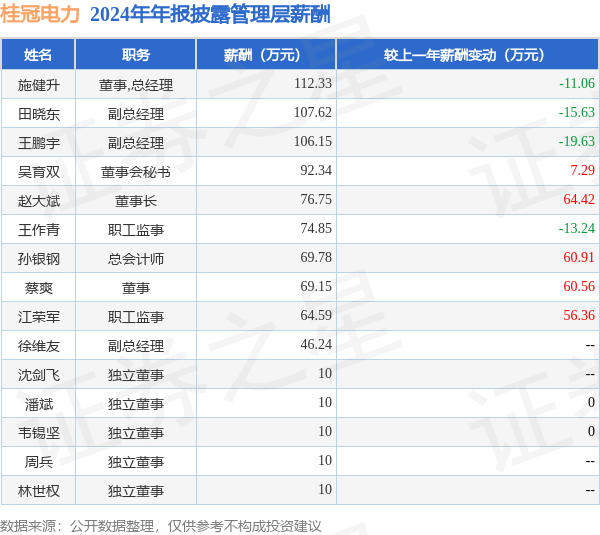This screenshot has width=600, height=535.
Task: Select the name 施健升
Action: (x=39, y=85)
